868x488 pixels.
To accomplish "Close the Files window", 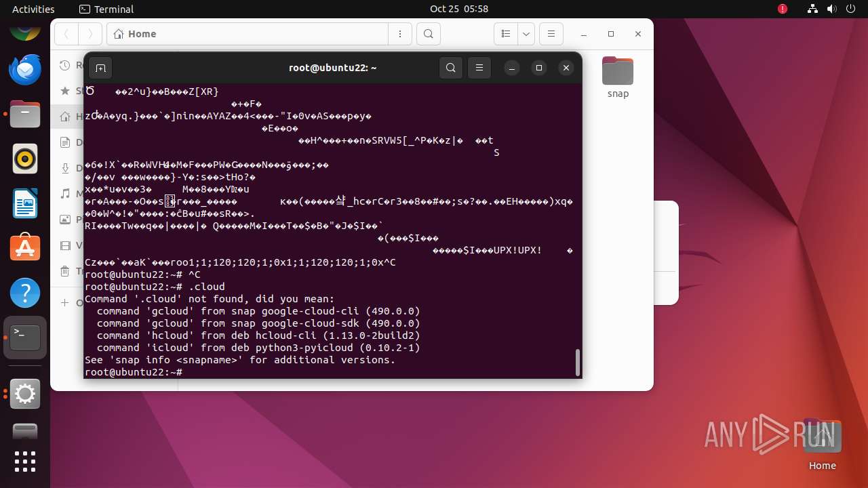I will pyautogui.click(x=638, y=34).
